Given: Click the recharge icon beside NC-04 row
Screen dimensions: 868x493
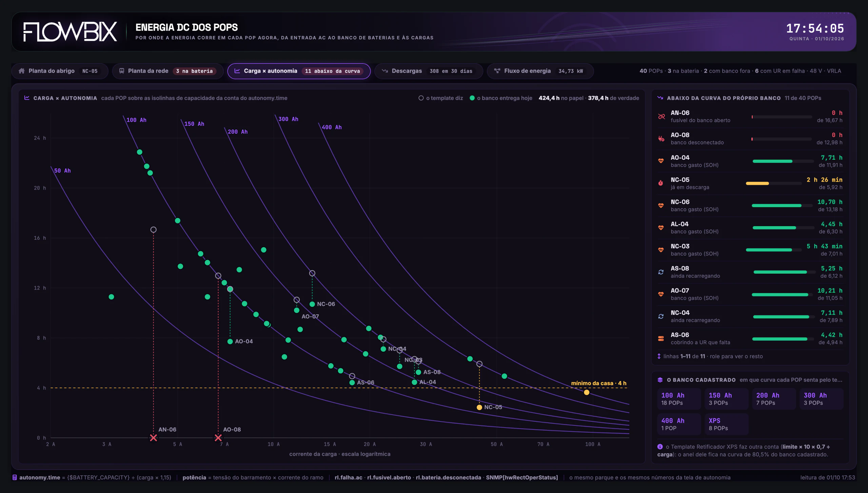Looking at the screenshot, I should 661,316.
